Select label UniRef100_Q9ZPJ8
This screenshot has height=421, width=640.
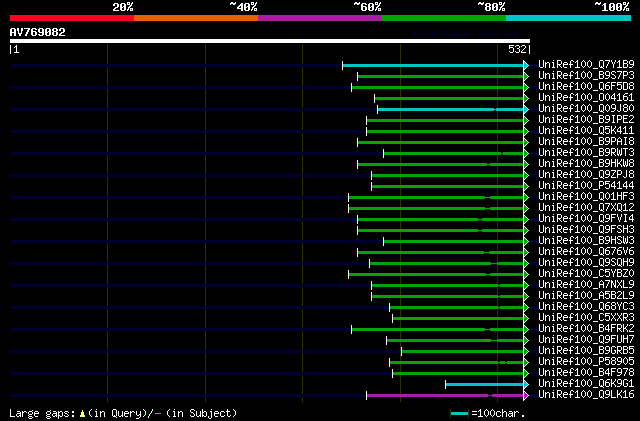point(586,174)
